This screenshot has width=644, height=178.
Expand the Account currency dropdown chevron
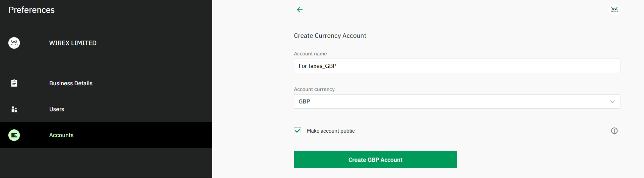point(612,101)
